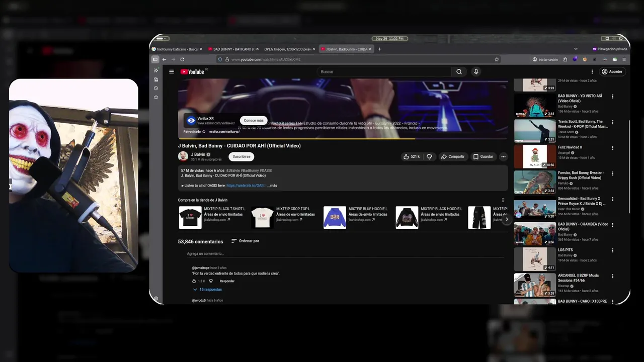Open a new browser tab with plus
This screenshot has width=644, height=362.
pyautogui.click(x=379, y=49)
